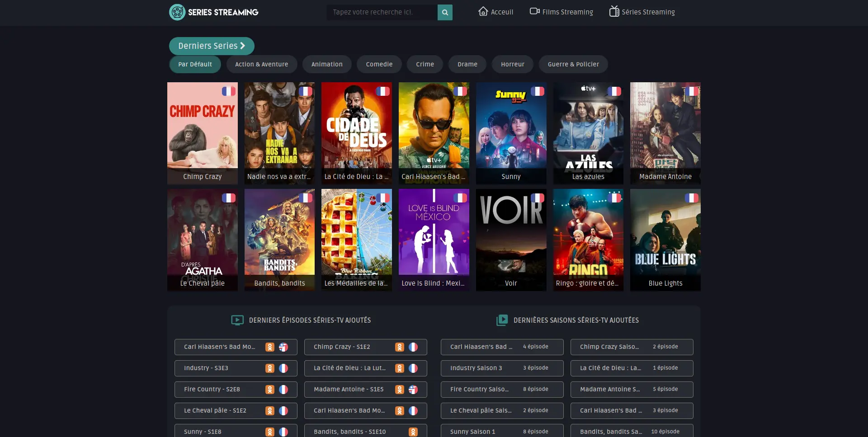Open Séries Streaming in the top navigation
Screen dimensions: 868x437
642,12
